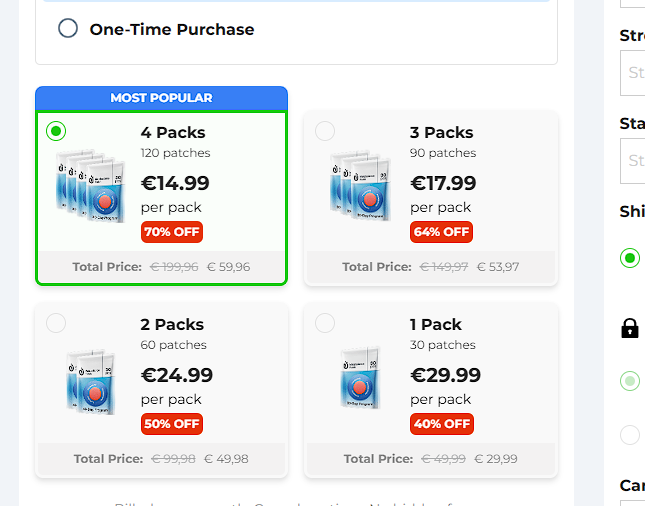Click the 64% OFF discount badge

click(441, 232)
